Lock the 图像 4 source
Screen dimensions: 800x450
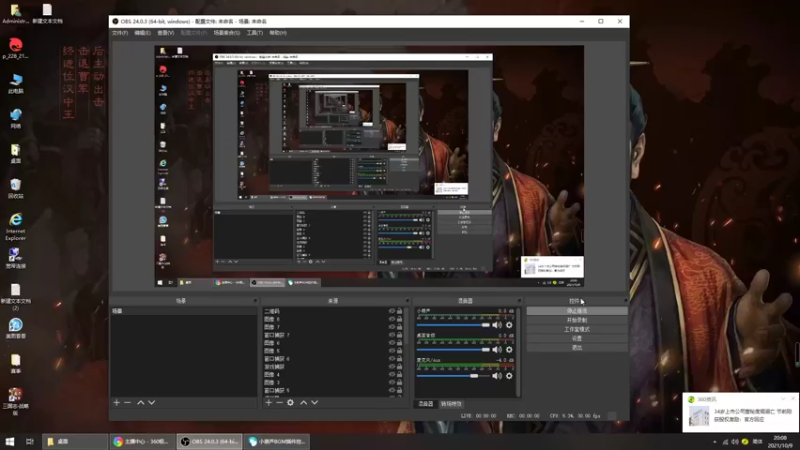click(399, 374)
